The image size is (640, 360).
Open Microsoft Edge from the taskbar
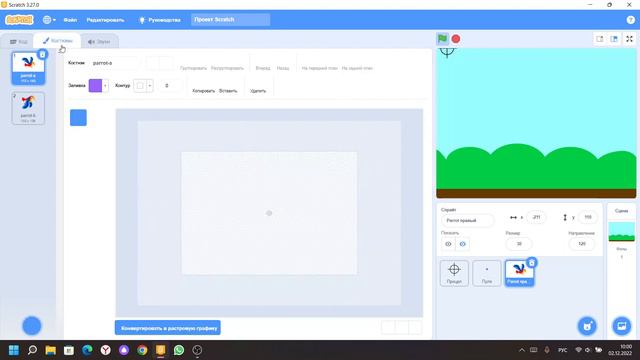coord(87,350)
